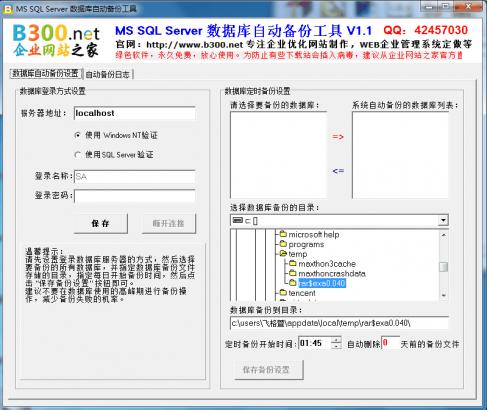Click the tencent folder icon
The width and height of the screenshot is (487, 410).
[x=283, y=293]
